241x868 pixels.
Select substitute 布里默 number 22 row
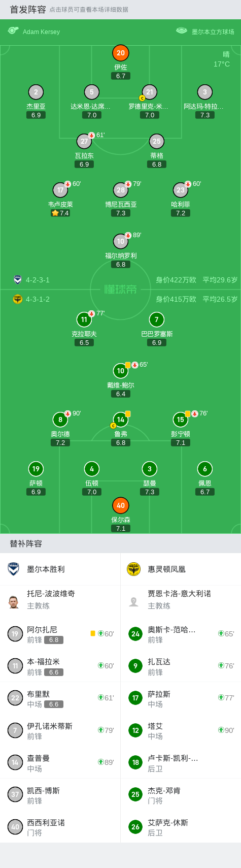click(x=60, y=698)
